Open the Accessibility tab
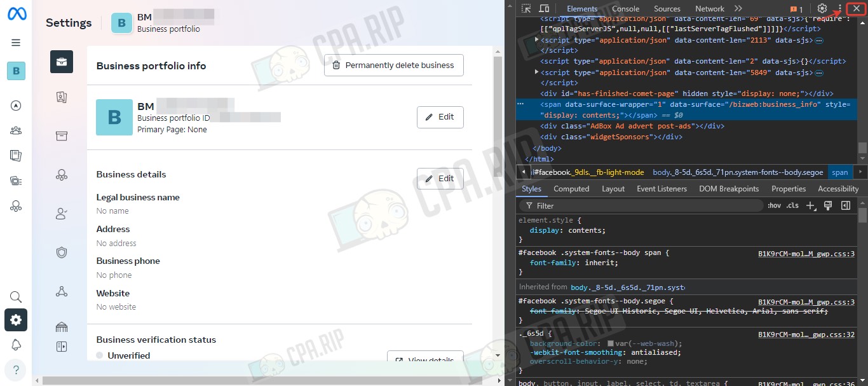 click(x=838, y=189)
